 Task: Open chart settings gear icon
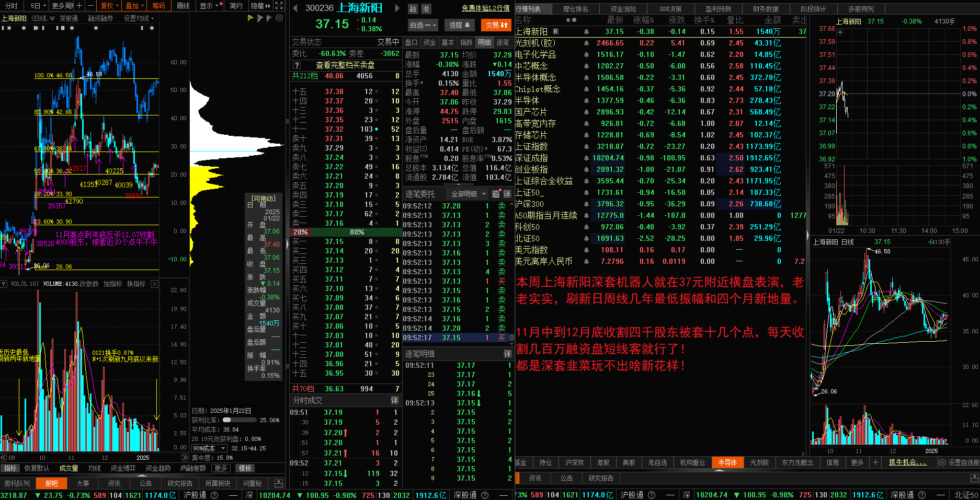tap(279, 18)
